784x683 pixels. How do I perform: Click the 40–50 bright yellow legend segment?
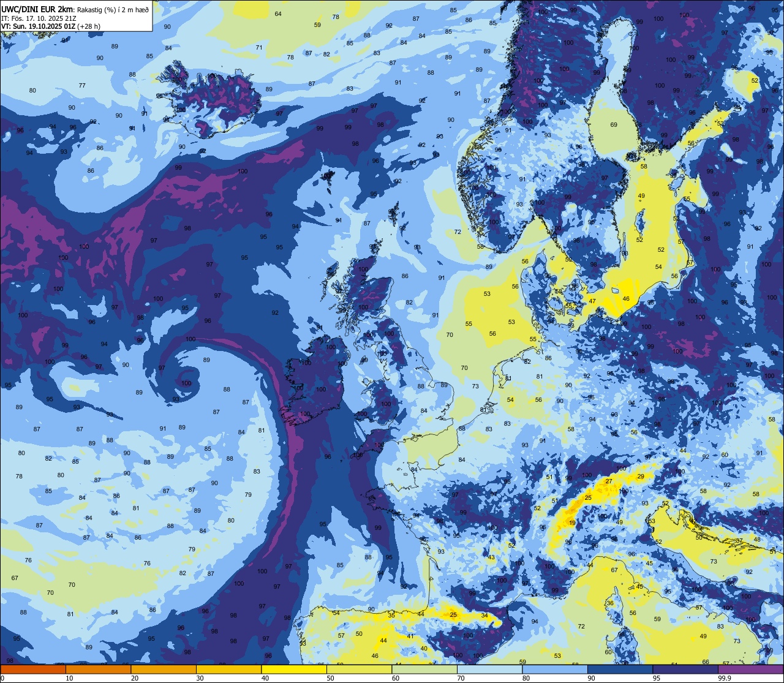[x=294, y=669]
